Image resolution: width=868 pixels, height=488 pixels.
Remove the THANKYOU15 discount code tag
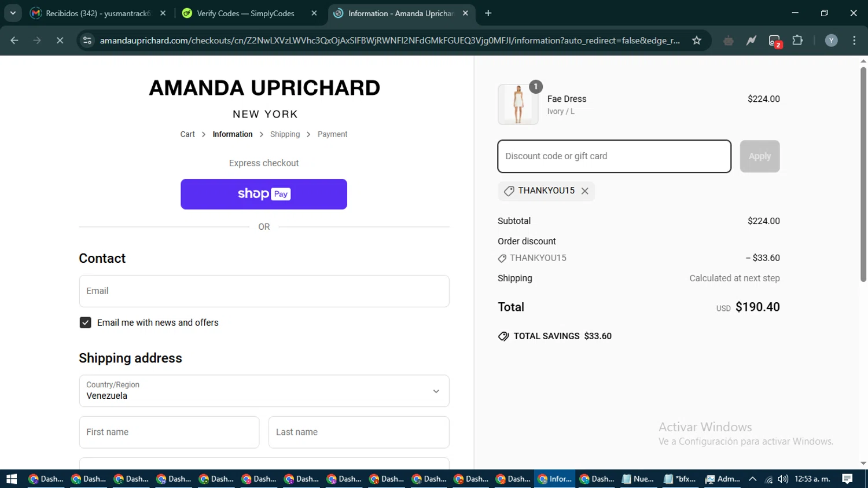pos(585,191)
